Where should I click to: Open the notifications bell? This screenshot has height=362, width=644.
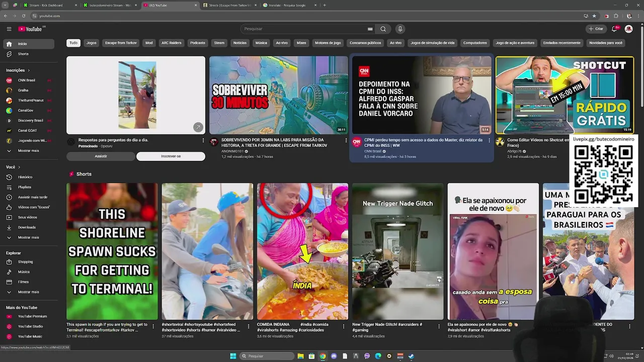click(614, 29)
